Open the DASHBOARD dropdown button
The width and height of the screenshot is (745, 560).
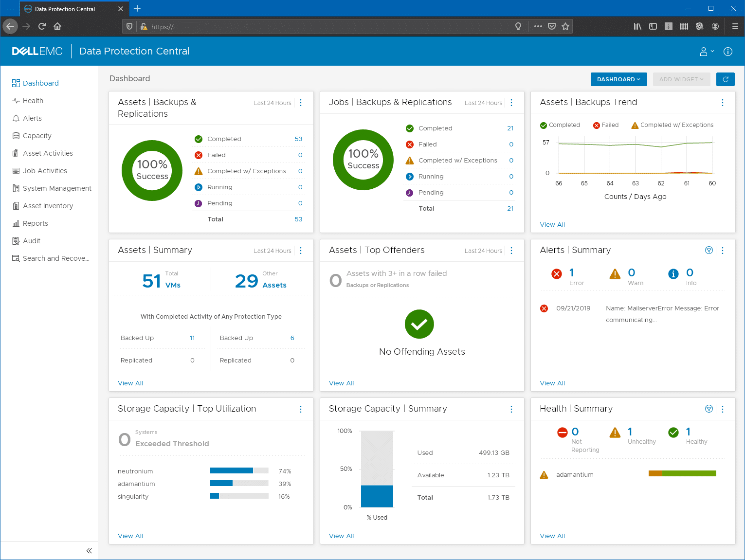[x=618, y=79]
